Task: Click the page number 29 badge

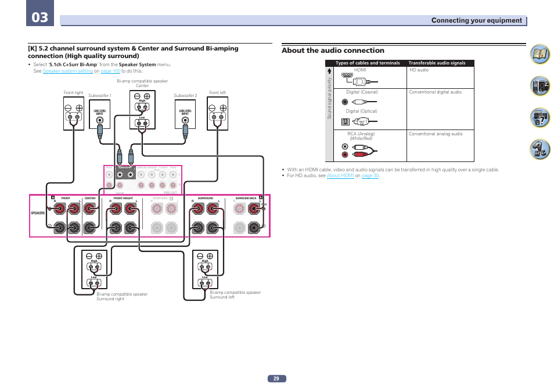Action: 276,379
